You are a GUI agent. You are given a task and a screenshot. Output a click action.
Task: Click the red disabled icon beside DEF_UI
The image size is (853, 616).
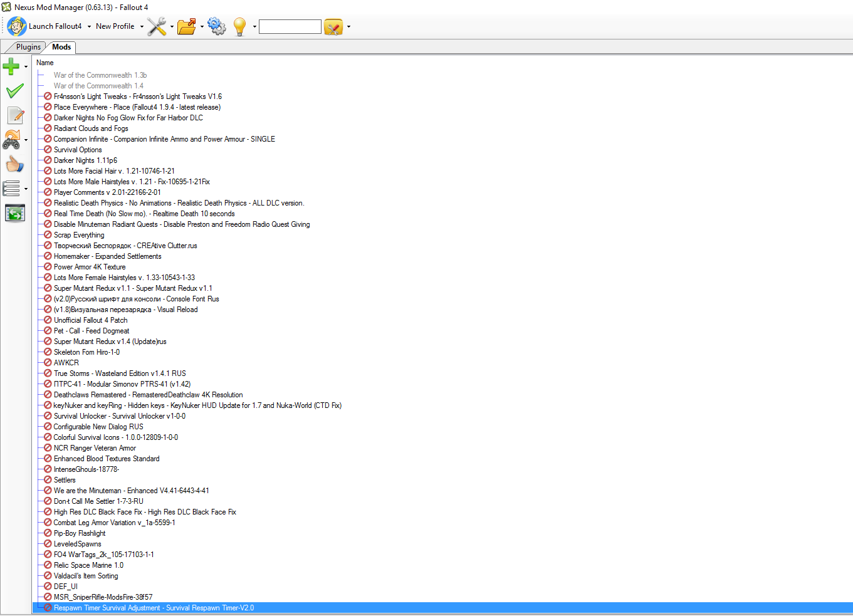48,587
